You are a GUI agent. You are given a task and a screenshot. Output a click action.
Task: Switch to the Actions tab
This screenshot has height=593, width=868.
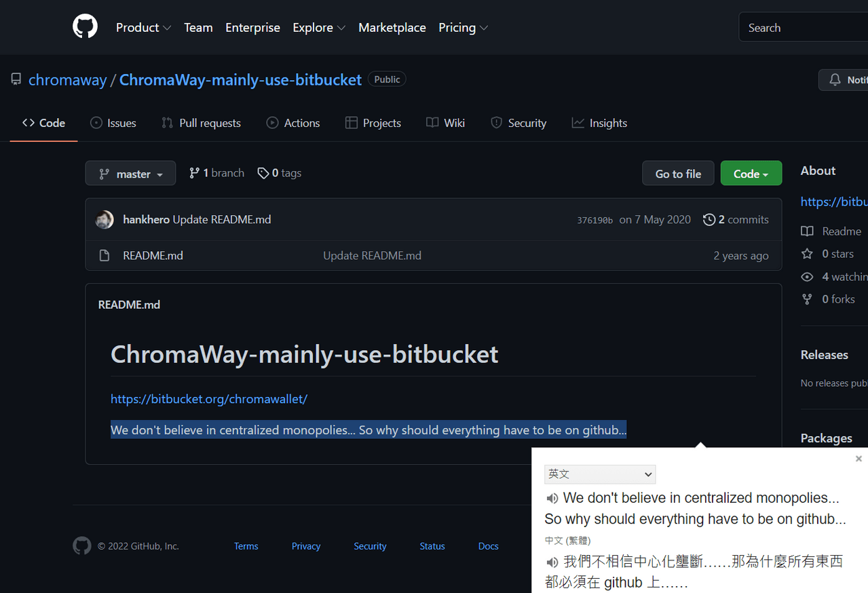click(x=293, y=123)
